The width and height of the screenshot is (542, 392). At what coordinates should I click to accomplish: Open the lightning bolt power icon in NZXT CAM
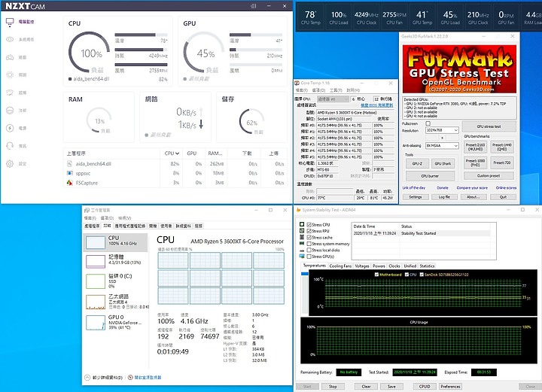tap(10, 128)
